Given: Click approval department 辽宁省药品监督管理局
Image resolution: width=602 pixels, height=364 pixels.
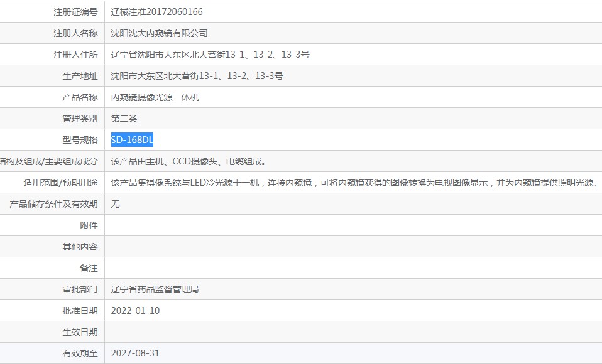Looking at the screenshot, I should pos(155,289).
